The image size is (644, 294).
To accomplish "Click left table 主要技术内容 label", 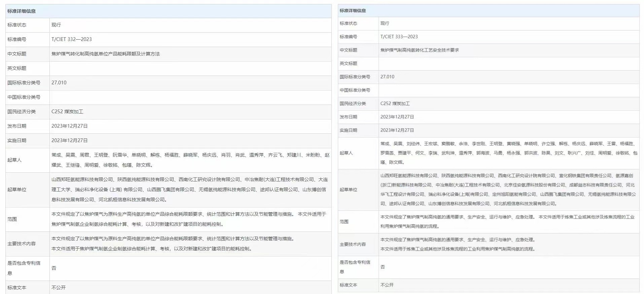I will click(x=22, y=244).
